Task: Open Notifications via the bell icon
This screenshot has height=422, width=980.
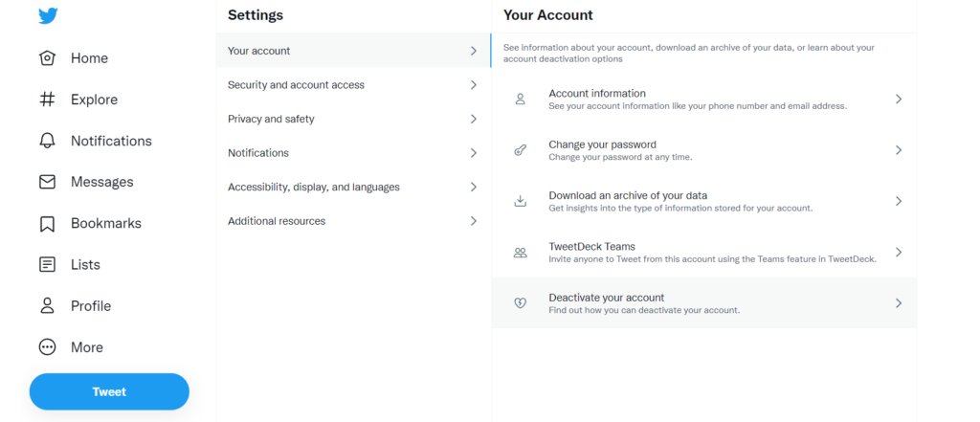Action: (x=47, y=141)
